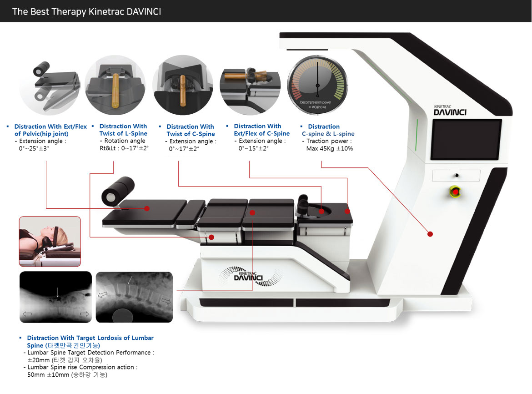Click the left lumbar X-ray image
The image size is (532, 394).
[55, 297]
